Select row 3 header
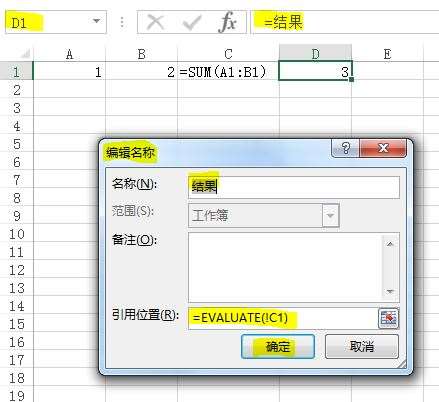This screenshot has height=402, width=439. [x=17, y=108]
